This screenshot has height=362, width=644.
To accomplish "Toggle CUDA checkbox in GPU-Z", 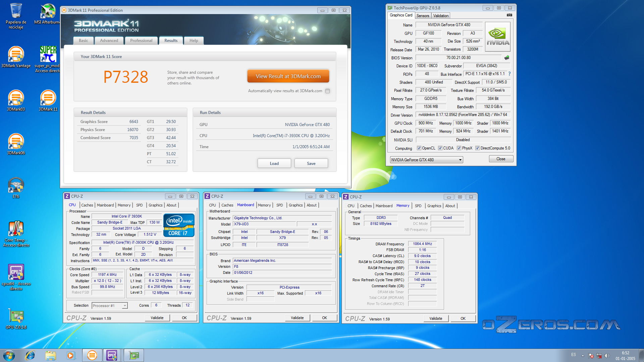I will click(440, 148).
